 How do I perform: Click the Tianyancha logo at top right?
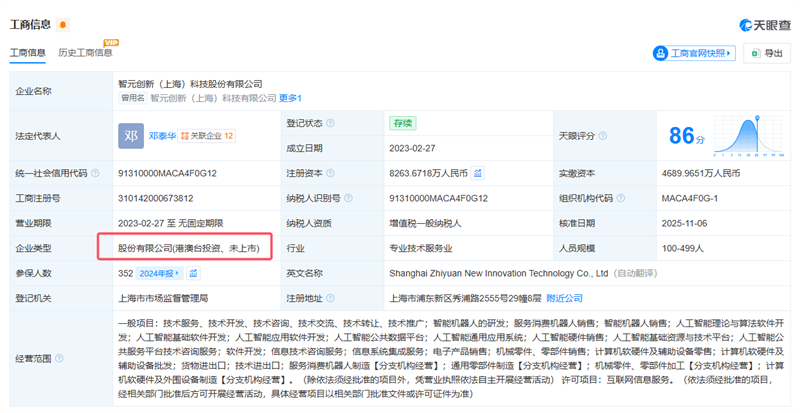coord(764,24)
